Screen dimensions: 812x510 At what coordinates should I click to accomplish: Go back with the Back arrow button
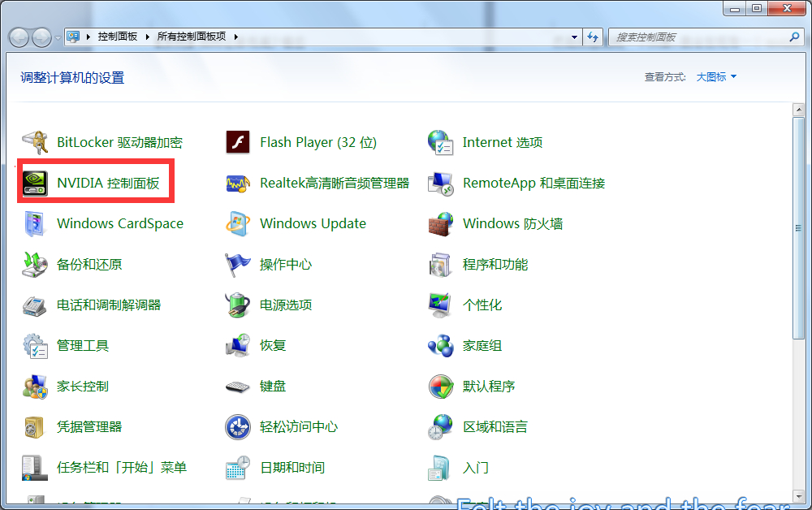pos(19,37)
